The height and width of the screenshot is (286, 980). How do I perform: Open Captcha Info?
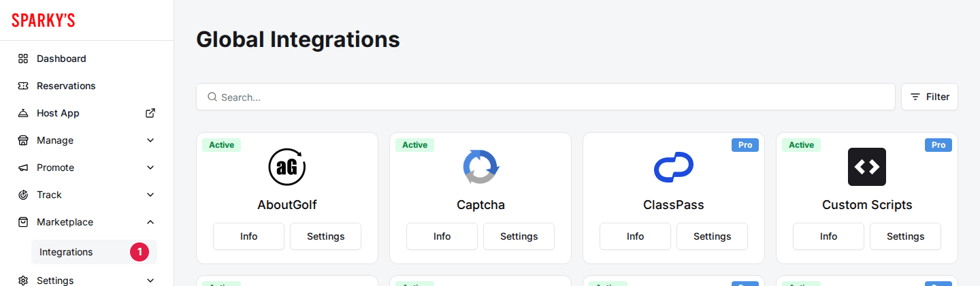(442, 236)
